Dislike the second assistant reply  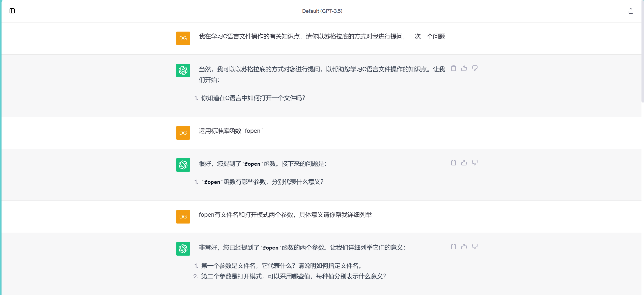[474, 163]
